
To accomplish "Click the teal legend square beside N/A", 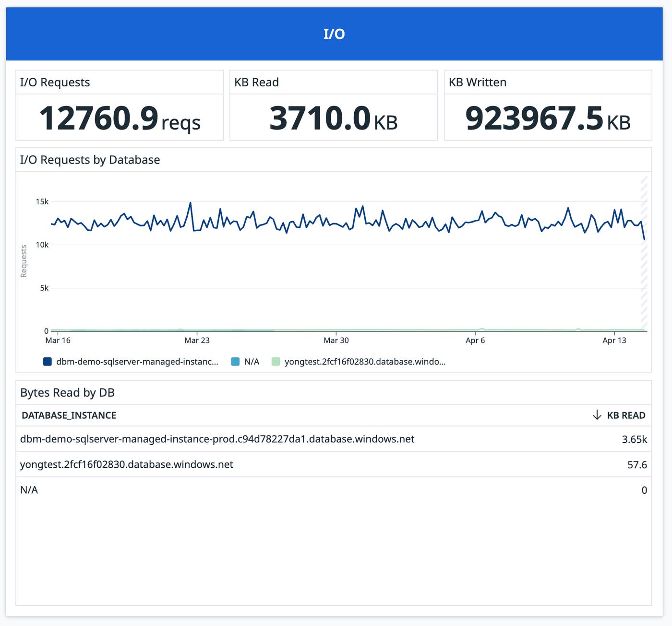I will tap(235, 362).
